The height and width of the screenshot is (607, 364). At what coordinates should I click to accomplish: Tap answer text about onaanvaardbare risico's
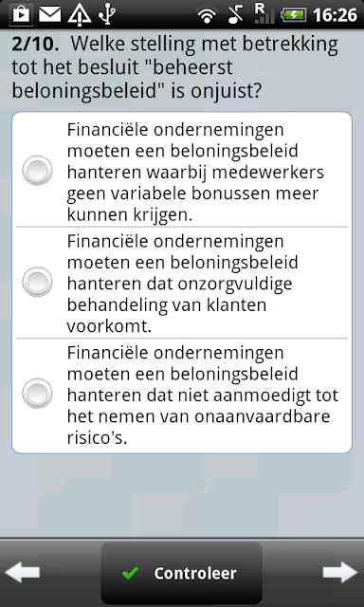point(202,395)
